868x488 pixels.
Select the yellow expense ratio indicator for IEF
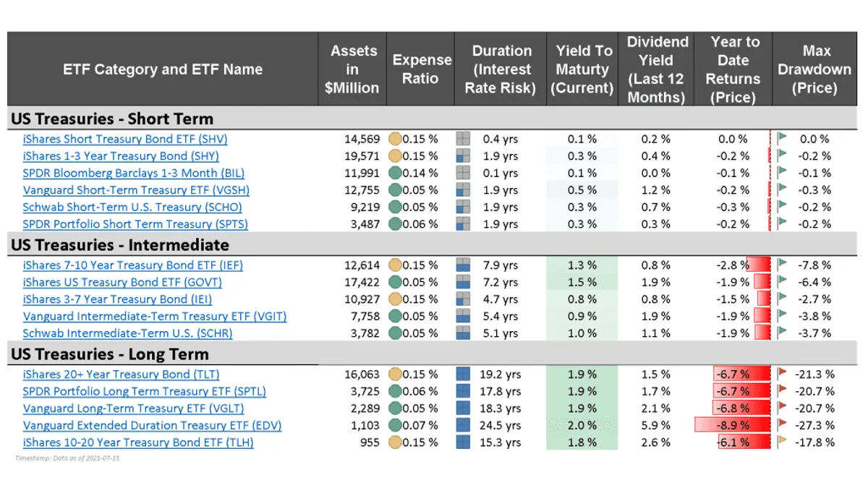pos(395,265)
